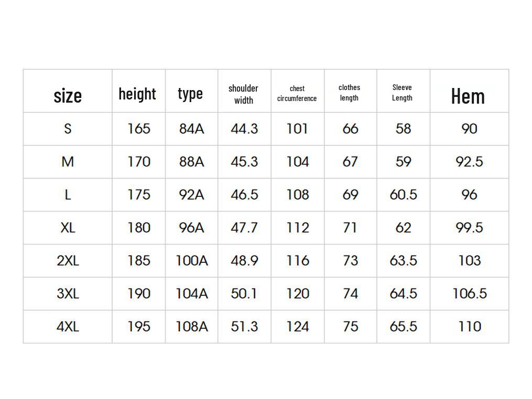
Task: Click the S size row label
Action: click(x=68, y=129)
